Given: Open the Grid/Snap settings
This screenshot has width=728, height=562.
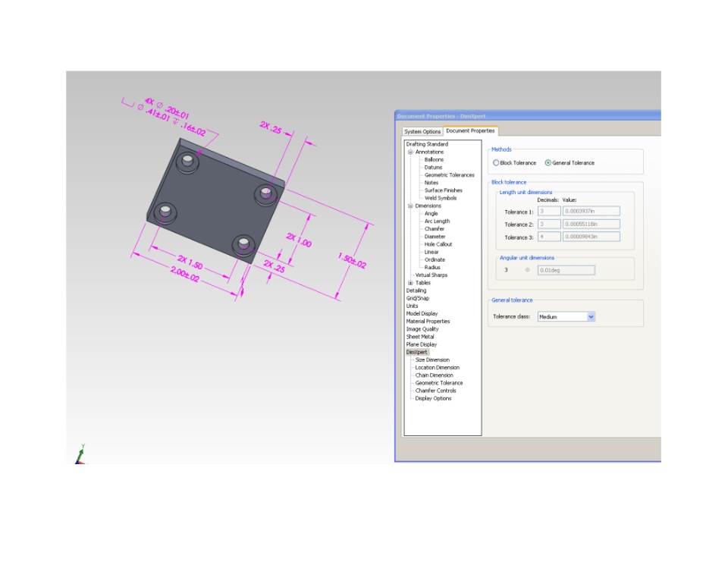Looking at the screenshot, I should [417, 298].
